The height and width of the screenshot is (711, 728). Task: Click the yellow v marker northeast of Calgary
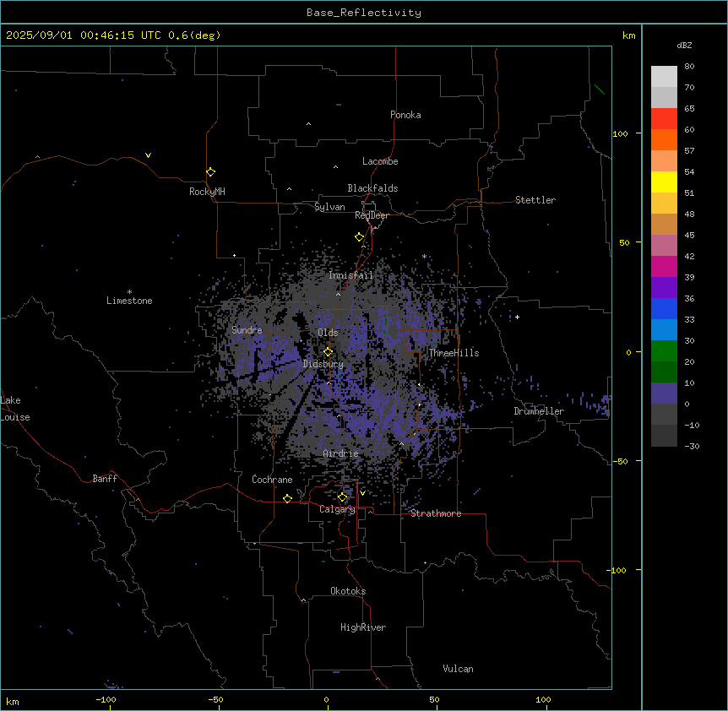[362, 493]
